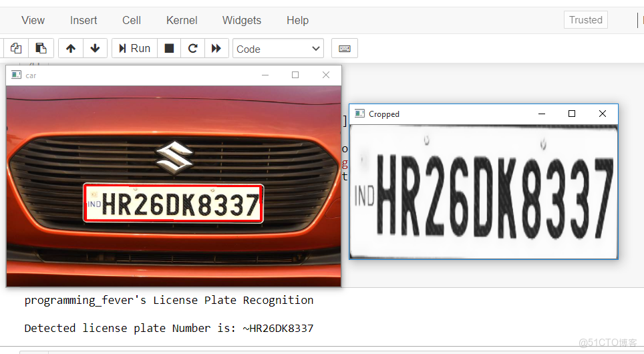This screenshot has width=644, height=354.
Task: Open the Code cell type dropdown
Action: 278,49
